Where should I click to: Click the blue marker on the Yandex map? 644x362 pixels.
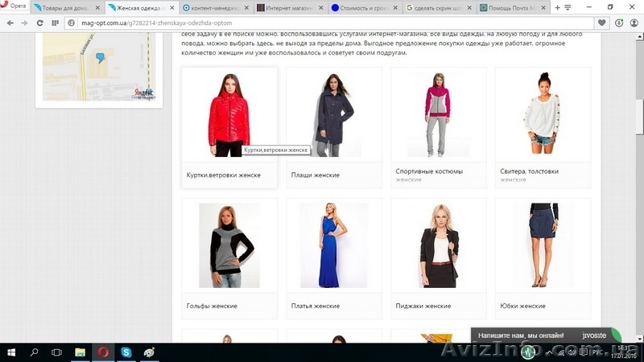100,57
